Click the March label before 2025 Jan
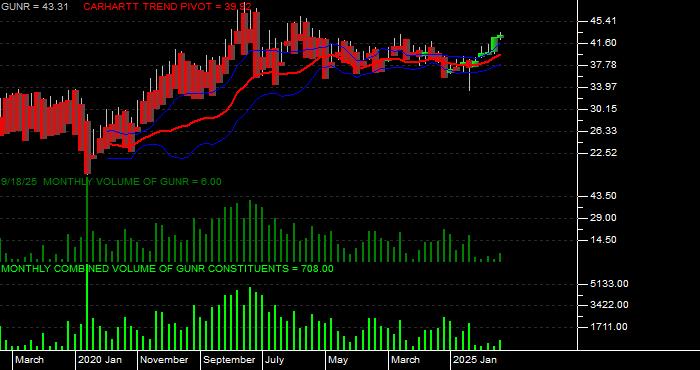This screenshot has width=700, height=370. [405, 360]
